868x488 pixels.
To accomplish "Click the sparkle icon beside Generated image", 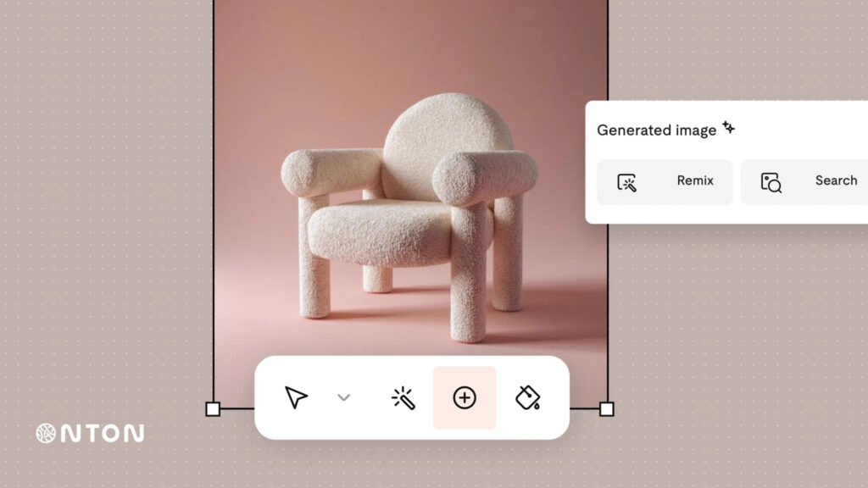I will (x=728, y=126).
